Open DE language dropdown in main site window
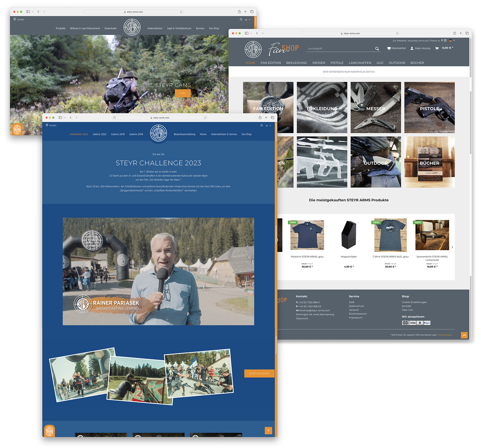 click(248, 20)
